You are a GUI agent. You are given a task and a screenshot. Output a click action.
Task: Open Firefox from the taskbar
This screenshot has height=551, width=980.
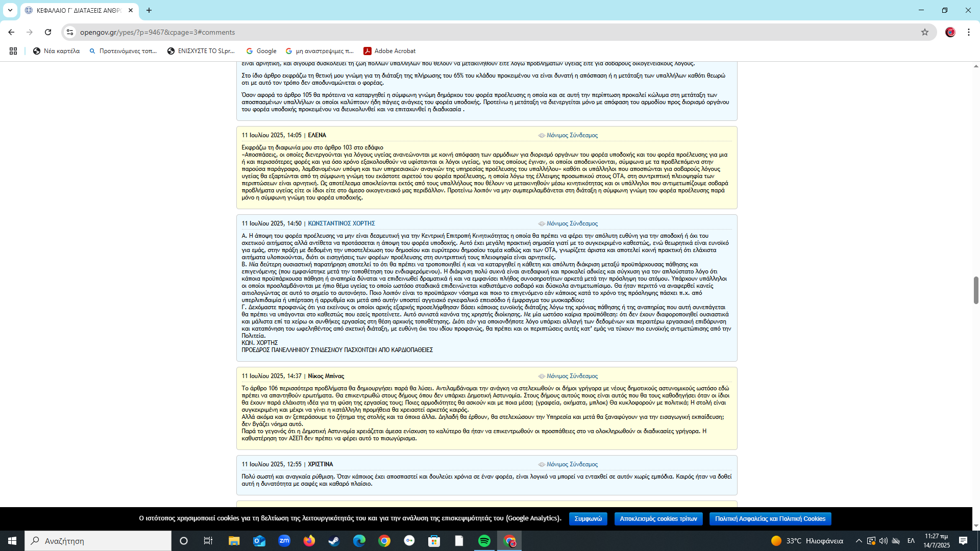(x=309, y=541)
